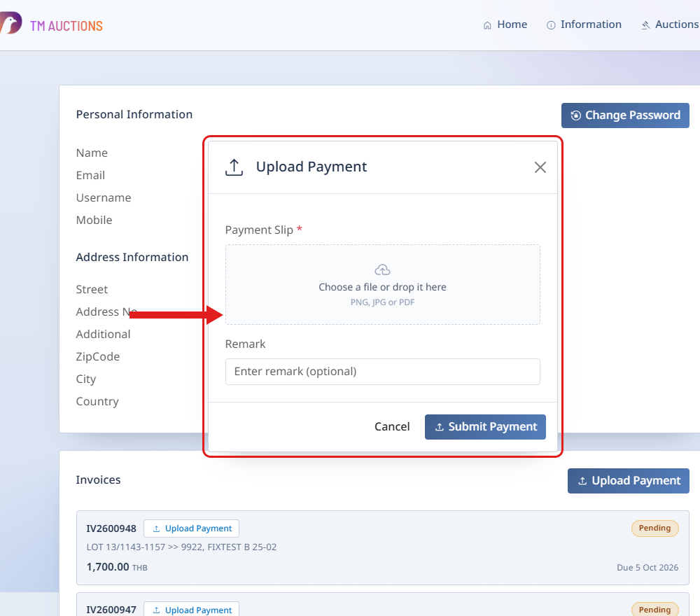This screenshot has height=616, width=700.
Task: Click the Invoices heading
Action: click(x=98, y=480)
